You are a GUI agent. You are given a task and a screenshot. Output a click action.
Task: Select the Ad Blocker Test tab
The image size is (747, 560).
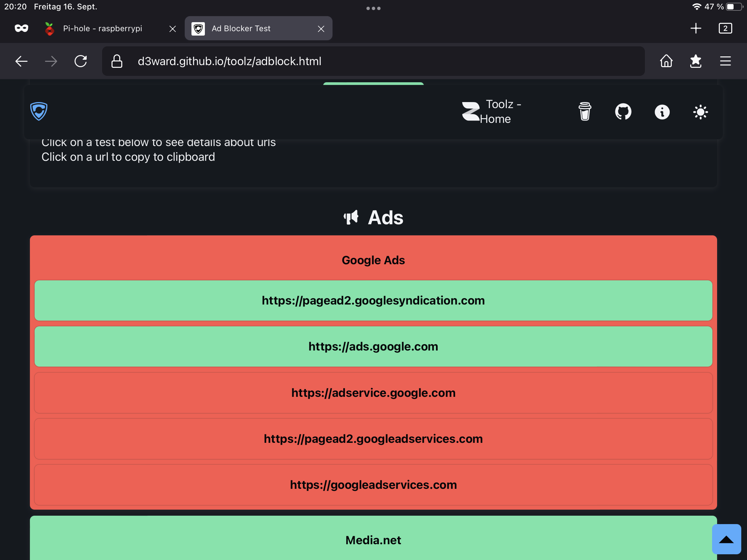[241, 28]
